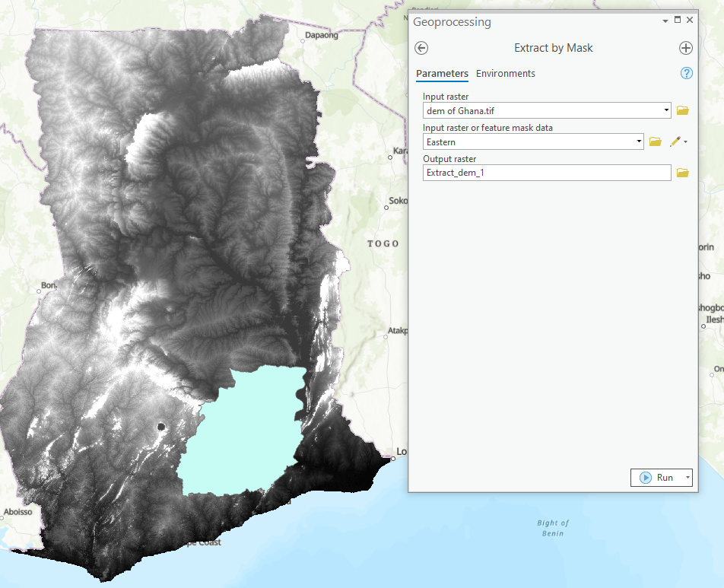Viewport: 724px width, 588px height.
Task: Click the back arrow in Geoprocessing pane
Action: click(421, 48)
